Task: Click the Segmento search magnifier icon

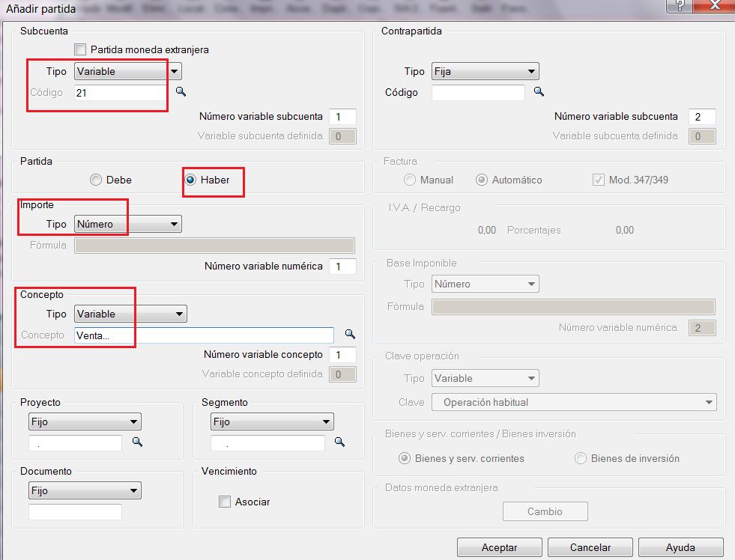Action: pyautogui.click(x=340, y=442)
